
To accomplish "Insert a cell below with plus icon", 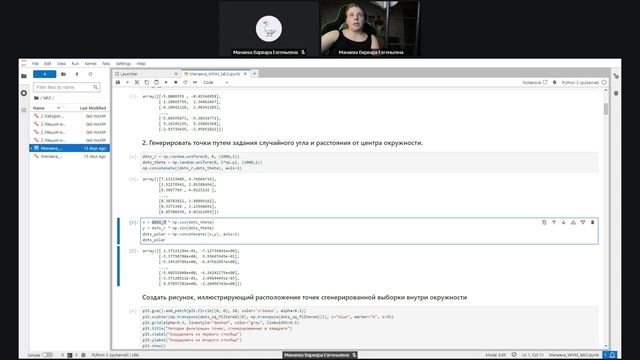I will (127, 82).
